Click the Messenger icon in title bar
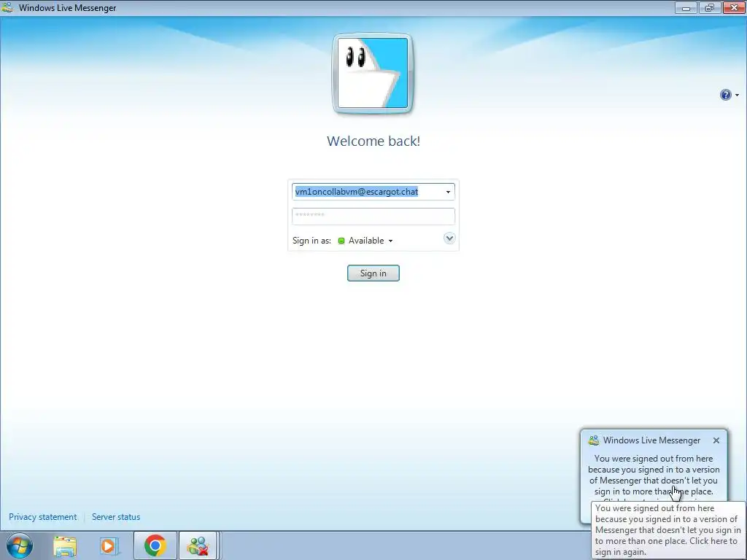The height and width of the screenshot is (560, 747). click(x=7, y=7)
